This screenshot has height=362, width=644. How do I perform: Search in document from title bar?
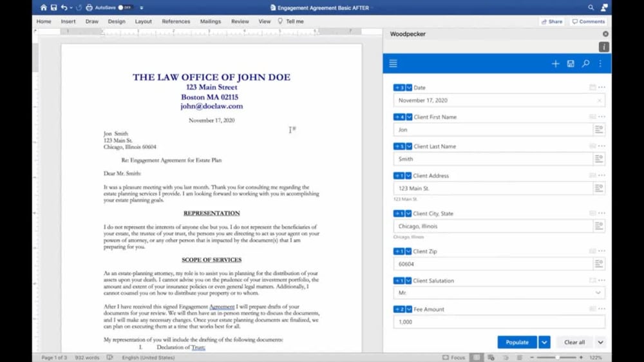[591, 7]
